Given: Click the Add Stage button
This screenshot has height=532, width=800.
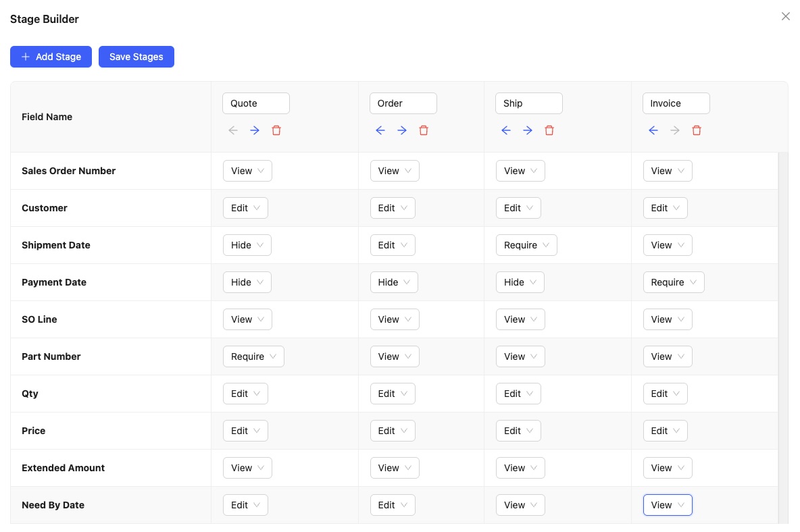Looking at the screenshot, I should click(x=51, y=57).
